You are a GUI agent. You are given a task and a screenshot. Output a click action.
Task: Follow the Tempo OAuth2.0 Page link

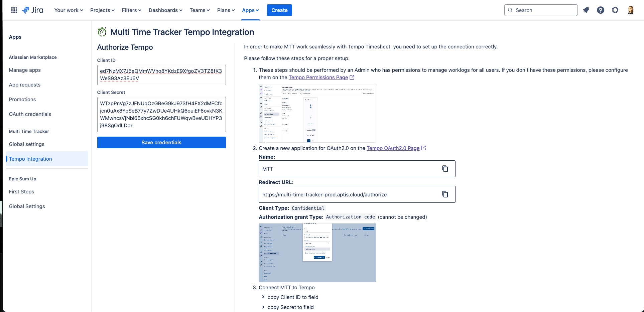coord(393,148)
